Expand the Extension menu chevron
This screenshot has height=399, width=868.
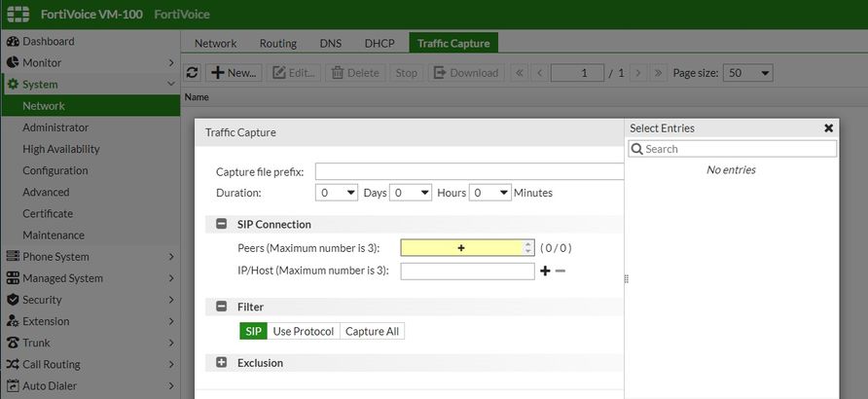click(x=171, y=321)
